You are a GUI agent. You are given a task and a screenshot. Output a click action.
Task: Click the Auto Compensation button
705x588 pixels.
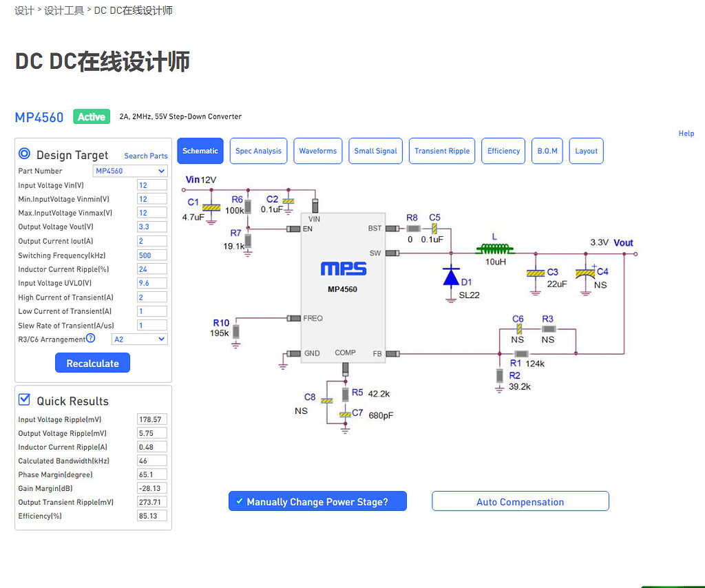pyautogui.click(x=520, y=501)
